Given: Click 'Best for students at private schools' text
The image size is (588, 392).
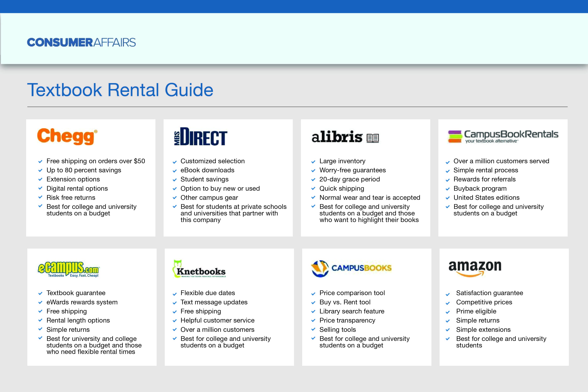Looking at the screenshot, I should tap(233, 207).
